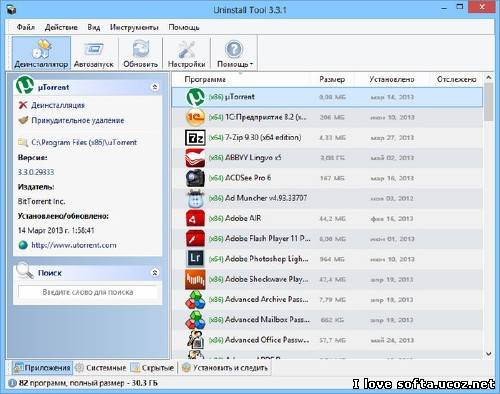
Task: Click the version value 3.3.0.29333
Action: tap(36, 172)
